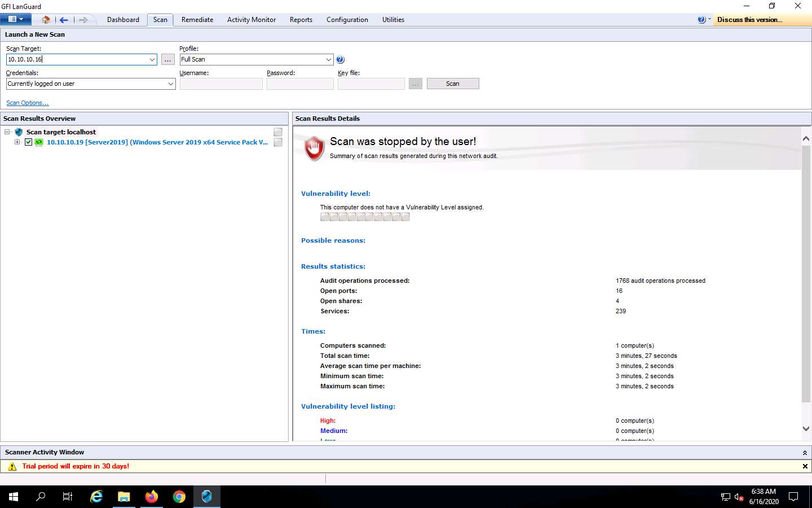The image size is (812, 508).
Task: Tick the grey box right of 10.10.10.19 row
Action: pyautogui.click(x=278, y=142)
